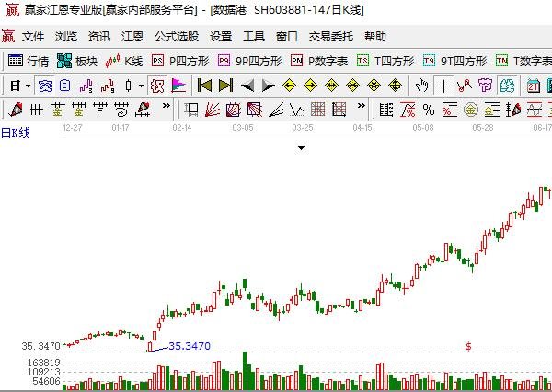
Task: Click the F-labelled ruler tool icon
Action: (x=100, y=110)
